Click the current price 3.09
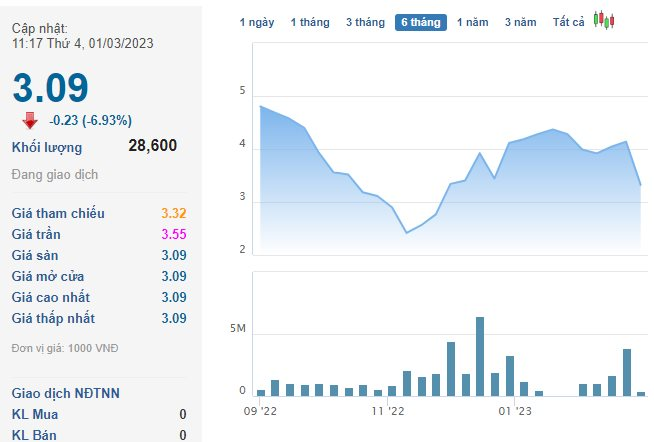654x442 pixels. pyautogui.click(x=50, y=88)
